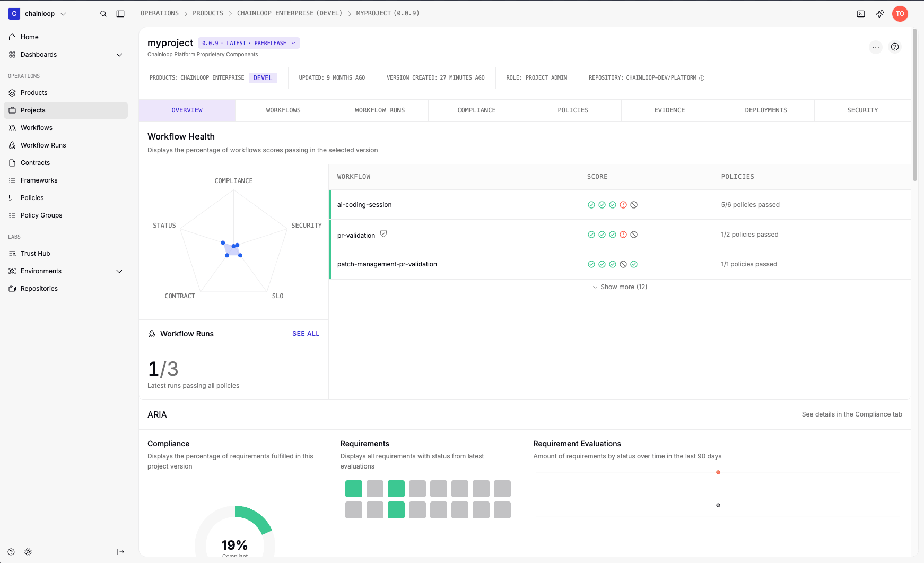Click the 1/3 latest runs count
This screenshot has width=924, height=563.
(163, 369)
